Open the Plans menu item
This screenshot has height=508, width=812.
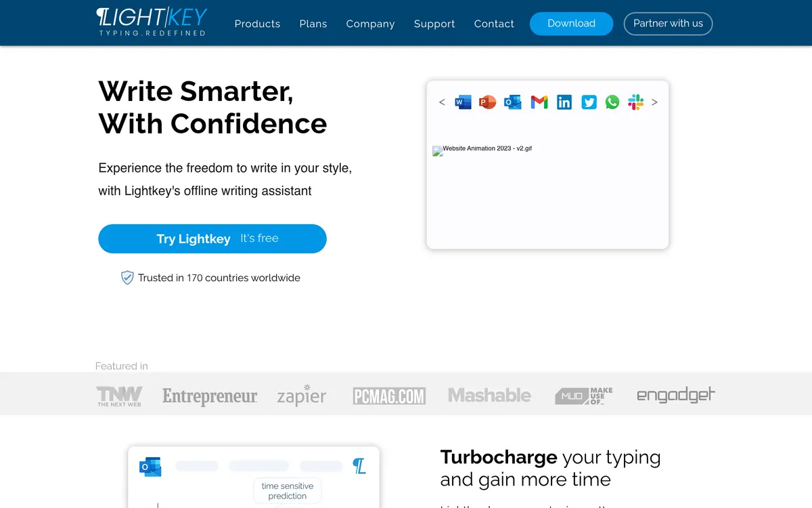[313, 24]
